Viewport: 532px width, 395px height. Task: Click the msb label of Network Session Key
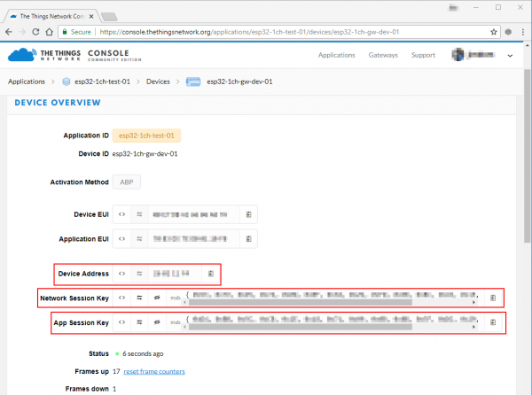(x=175, y=298)
